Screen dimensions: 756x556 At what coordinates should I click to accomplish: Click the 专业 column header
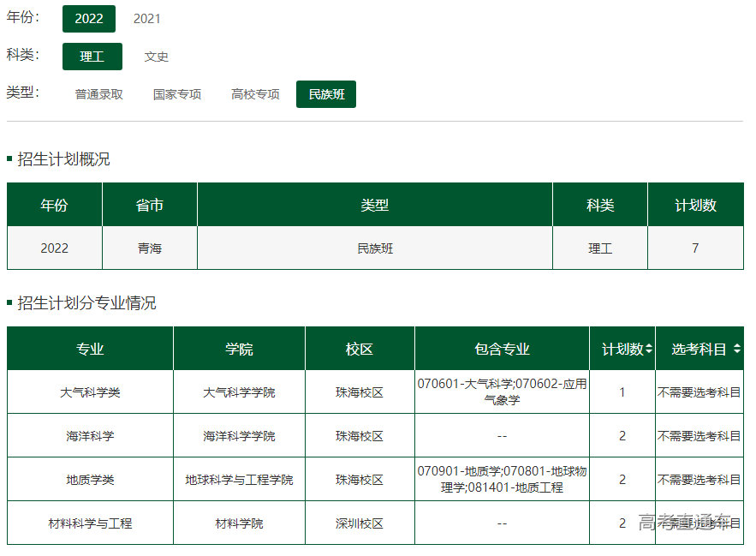click(90, 349)
